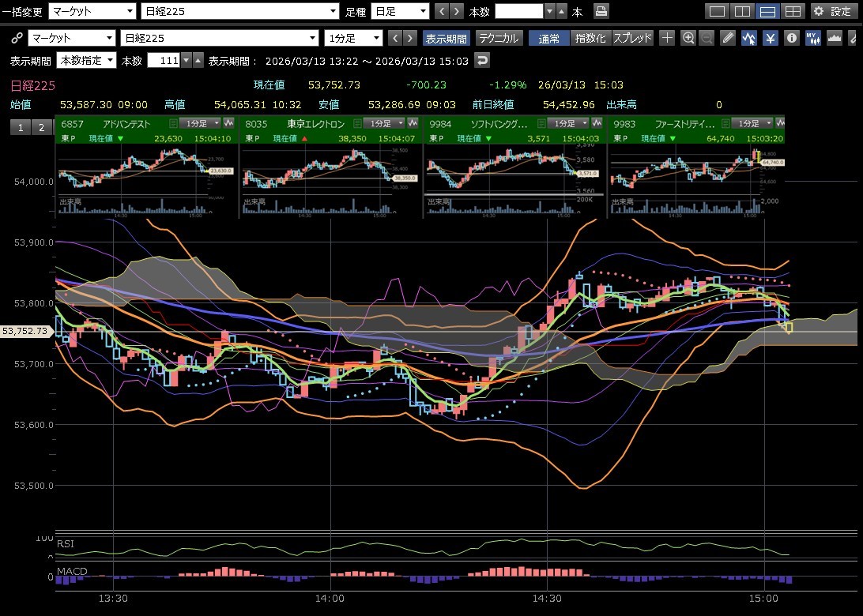Click the テクニカル button

click(499, 38)
